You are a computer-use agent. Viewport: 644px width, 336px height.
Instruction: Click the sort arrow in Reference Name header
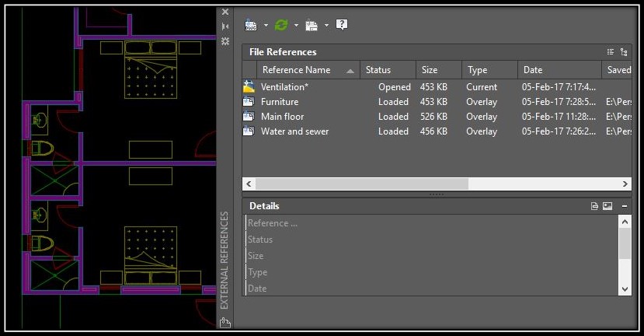click(350, 71)
